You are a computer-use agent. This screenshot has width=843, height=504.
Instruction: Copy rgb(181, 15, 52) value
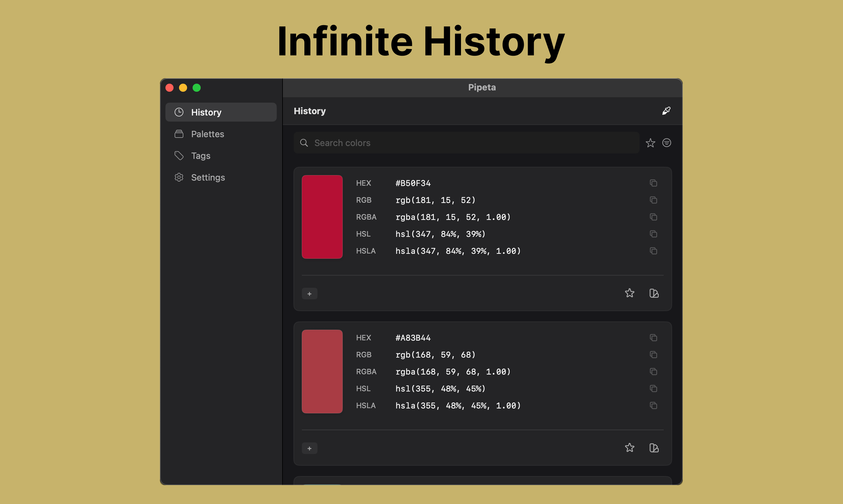pos(653,200)
